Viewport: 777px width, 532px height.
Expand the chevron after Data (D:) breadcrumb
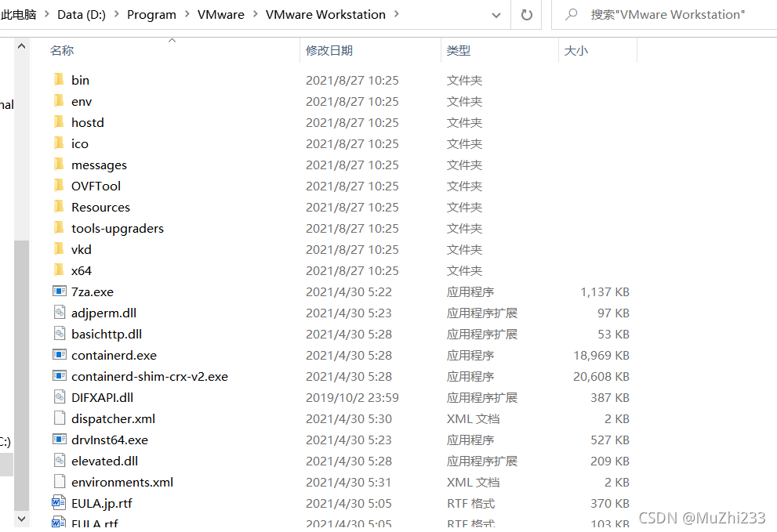coord(117,14)
